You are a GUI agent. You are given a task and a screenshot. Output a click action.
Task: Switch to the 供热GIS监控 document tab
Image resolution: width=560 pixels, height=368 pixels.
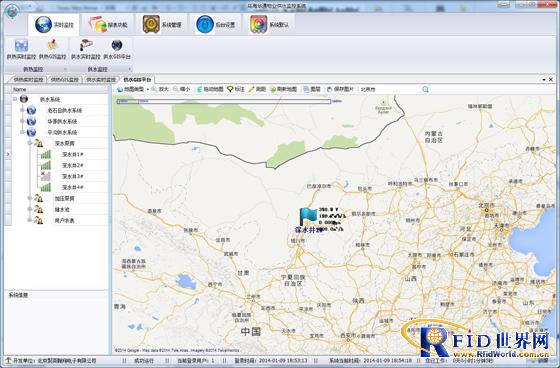click(x=64, y=80)
